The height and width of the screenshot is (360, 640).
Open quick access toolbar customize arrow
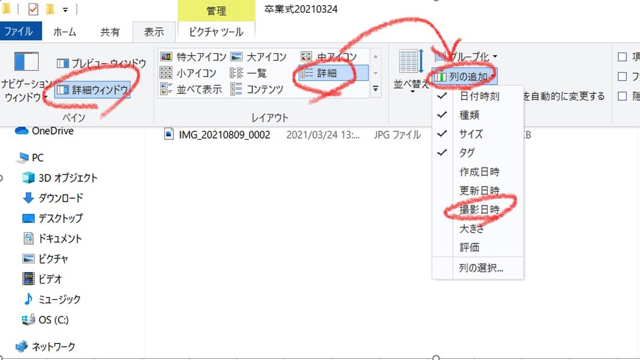[65, 9]
